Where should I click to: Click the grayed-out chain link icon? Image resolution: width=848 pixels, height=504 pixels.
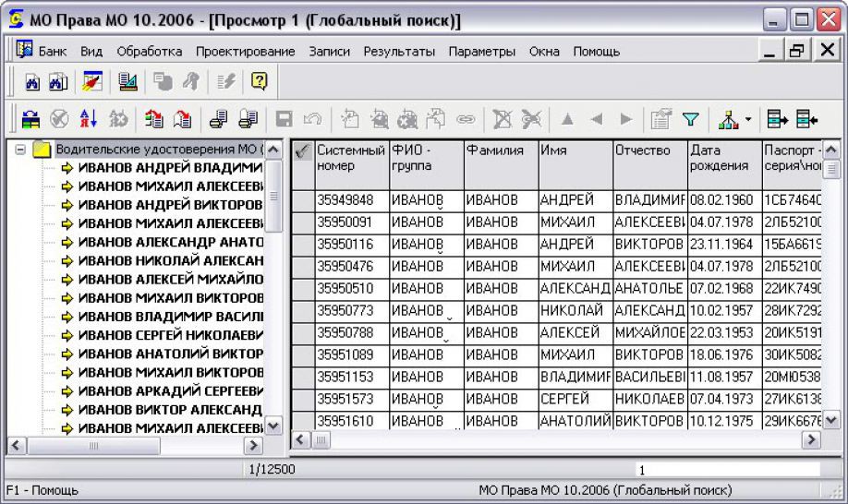[465, 119]
